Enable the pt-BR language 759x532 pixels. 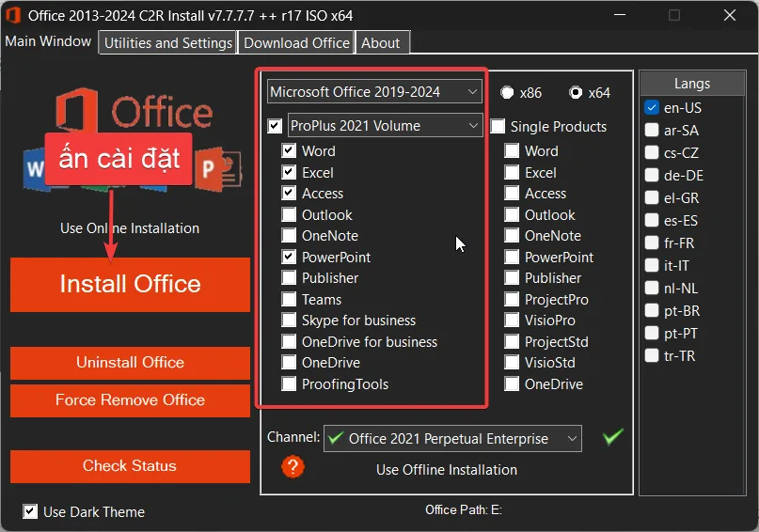(652, 310)
